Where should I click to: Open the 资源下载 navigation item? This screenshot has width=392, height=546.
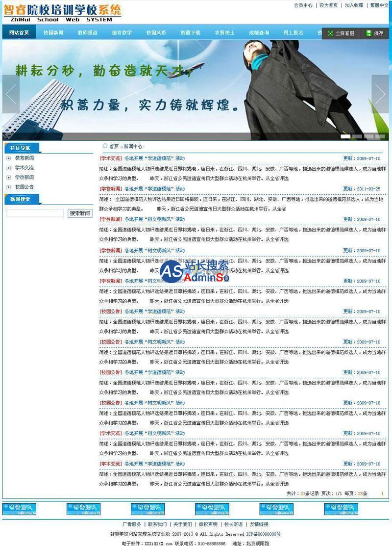tap(190, 33)
